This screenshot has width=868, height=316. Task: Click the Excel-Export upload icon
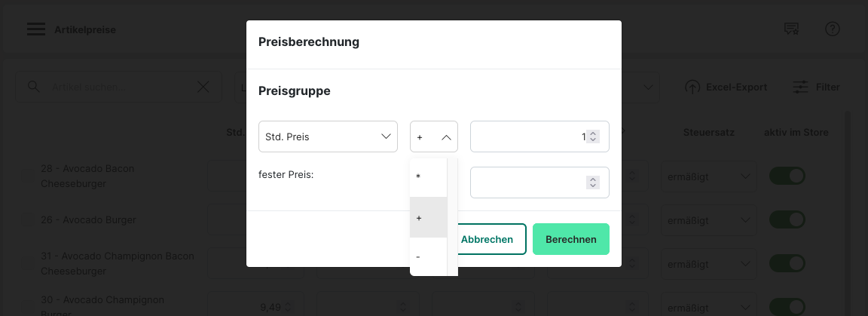[692, 87]
